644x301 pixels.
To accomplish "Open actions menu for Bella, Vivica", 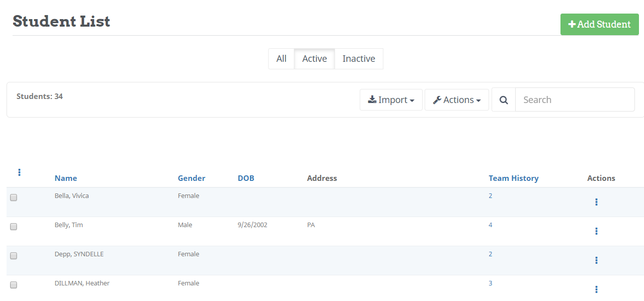I will 596,202.
